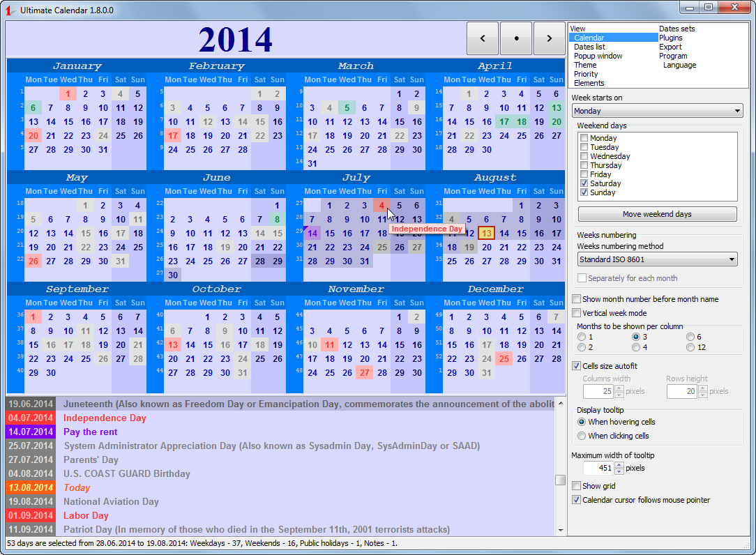The width and height of the screenshot is (756, 555).
Task: Go to previous year arrow button
Action: pyautogui.click(x=483, y=38)
